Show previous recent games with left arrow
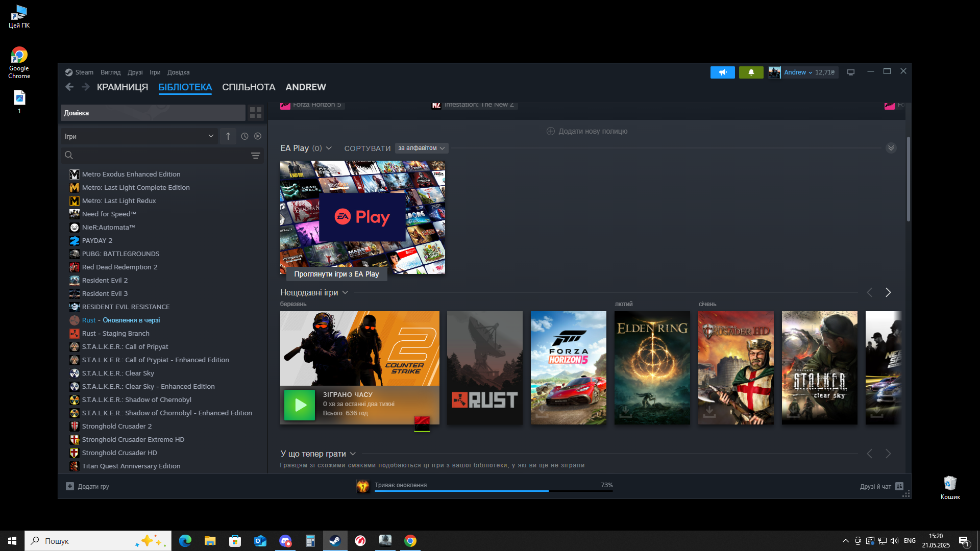 click(x=870, y=292)
